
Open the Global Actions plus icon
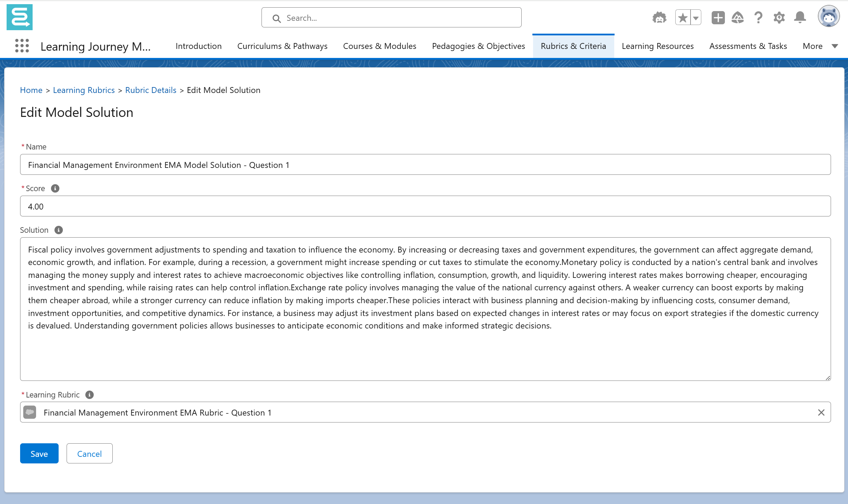pyautogui.click(x=718, y=17)
